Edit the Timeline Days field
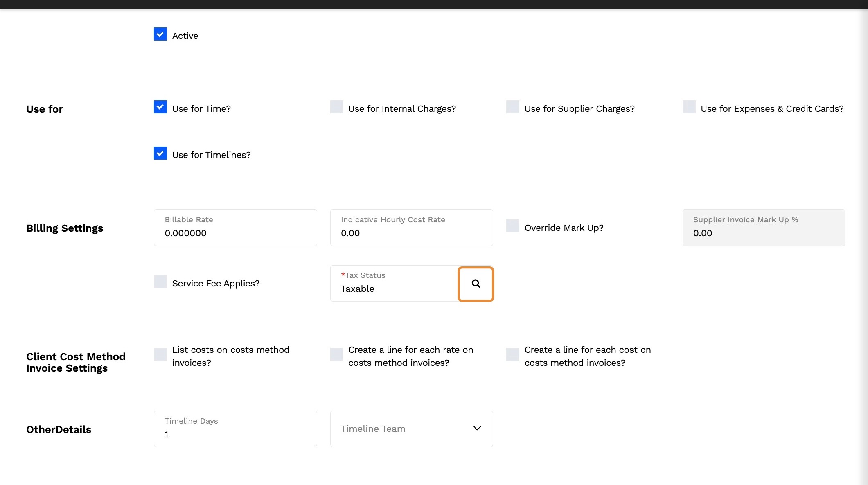The height and width of the screenshot is (485, 868). [x=235, y=434]
